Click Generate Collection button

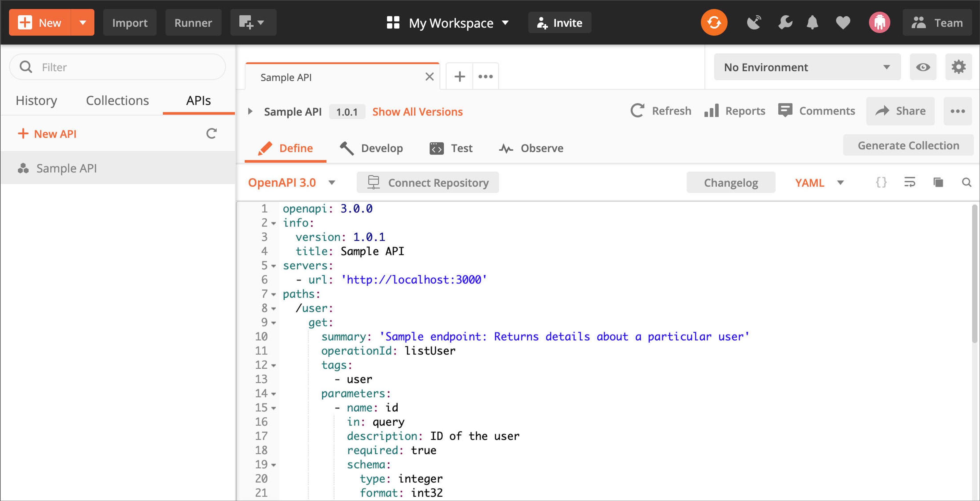click(x=908, y=145)
